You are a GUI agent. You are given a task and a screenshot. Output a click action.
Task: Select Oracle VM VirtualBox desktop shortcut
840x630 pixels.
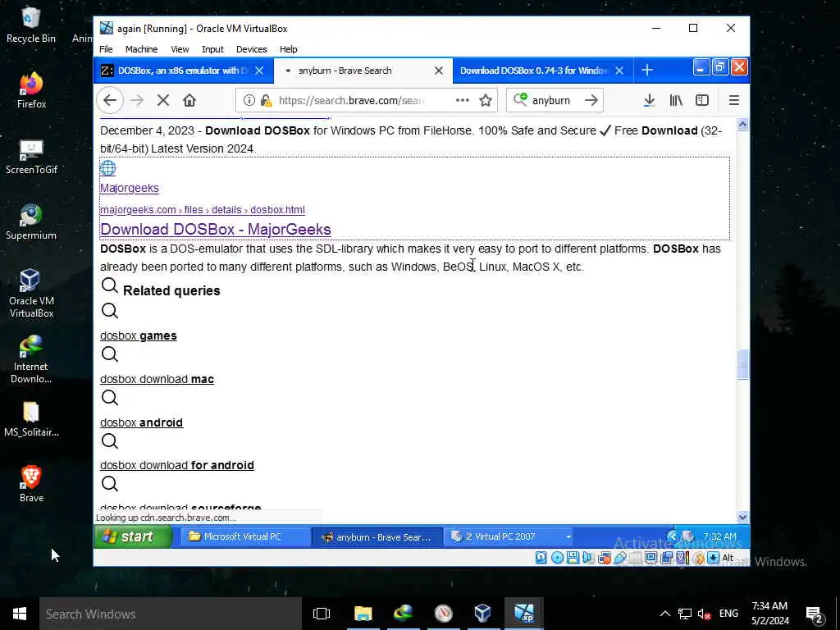(31, 294)
